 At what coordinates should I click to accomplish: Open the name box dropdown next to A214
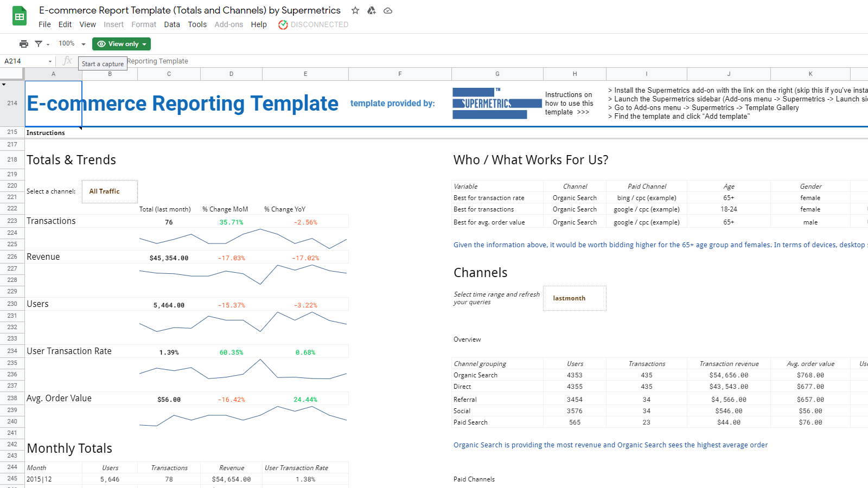click(x=49, y=61)
